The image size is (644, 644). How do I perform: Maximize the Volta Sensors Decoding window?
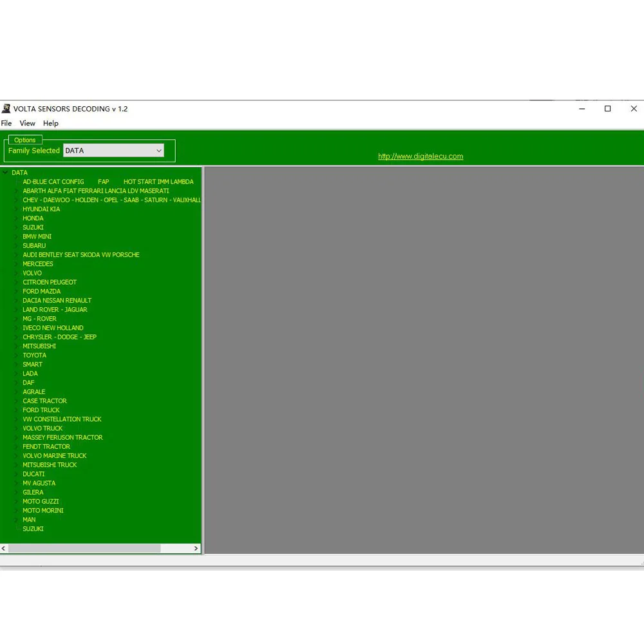608,109
